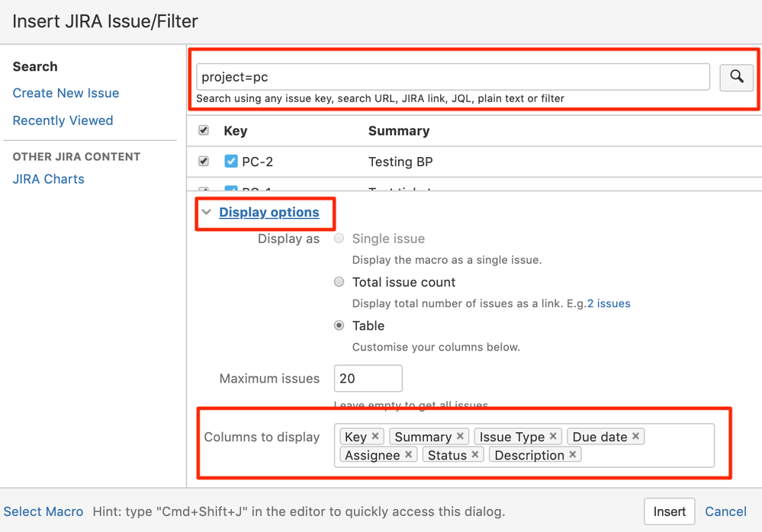Open the 2 issues example link

[609, 303]
